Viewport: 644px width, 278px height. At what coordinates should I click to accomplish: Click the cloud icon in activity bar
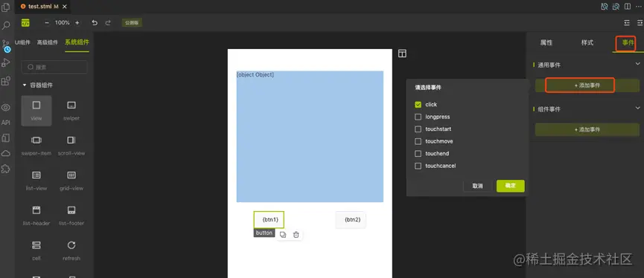(x=6, y=153)
